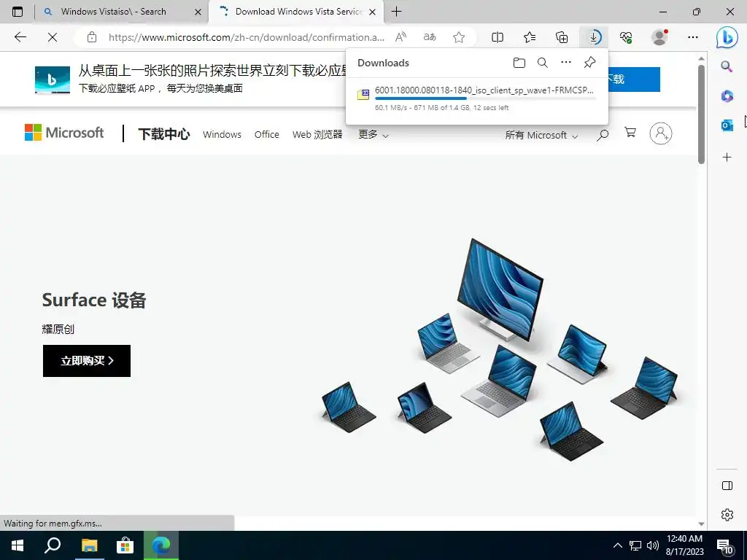
Task: Toggle split screen view
Action: tap(498, 37)
